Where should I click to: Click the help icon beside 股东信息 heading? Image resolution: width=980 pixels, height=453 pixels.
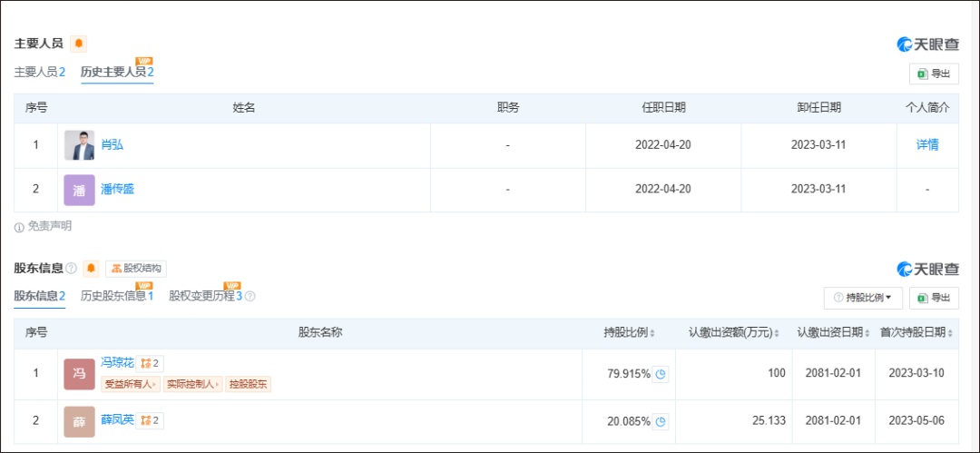pos(71,269)
